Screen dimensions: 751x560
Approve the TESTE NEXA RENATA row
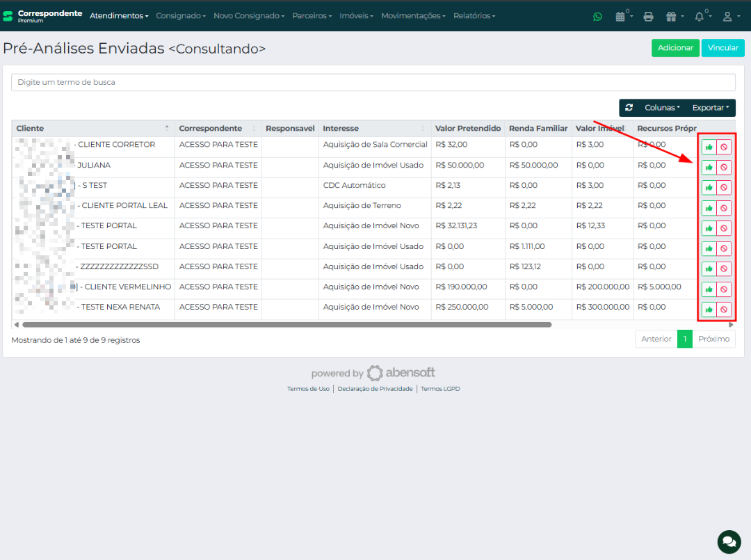[x=709, y=310]
